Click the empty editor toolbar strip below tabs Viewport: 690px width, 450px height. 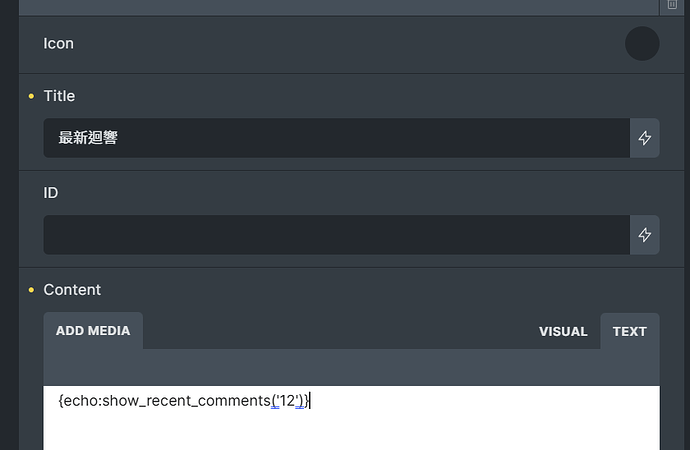click(351, 367)
